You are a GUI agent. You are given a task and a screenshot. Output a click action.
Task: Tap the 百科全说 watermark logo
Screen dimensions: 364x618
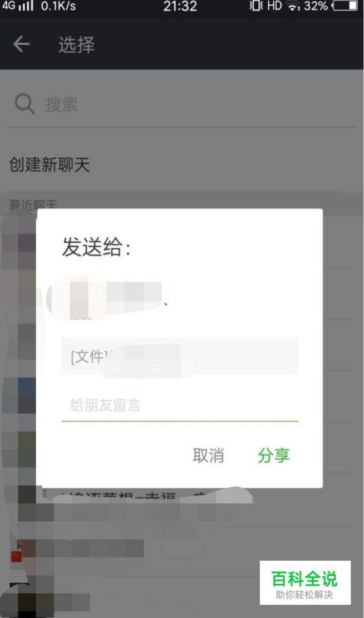coord(305,583)
